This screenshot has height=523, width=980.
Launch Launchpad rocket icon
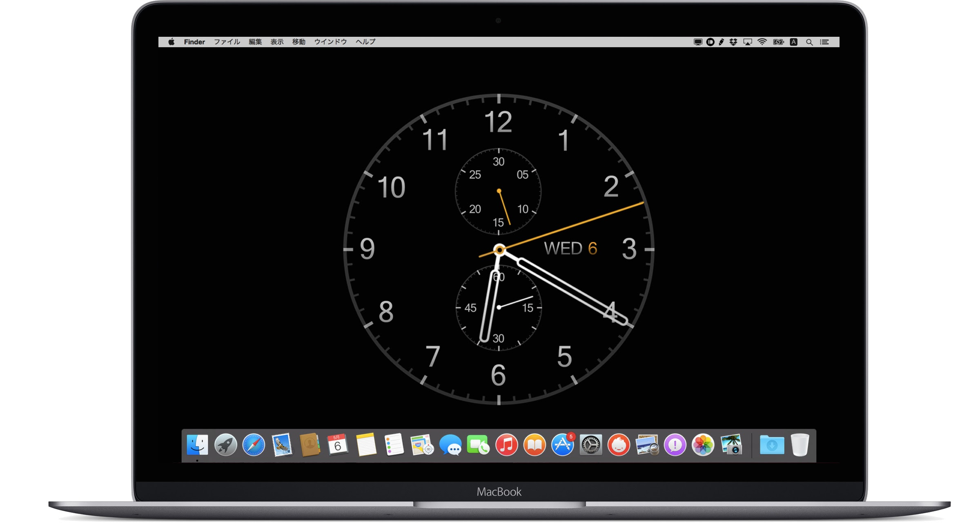(225, 445)
